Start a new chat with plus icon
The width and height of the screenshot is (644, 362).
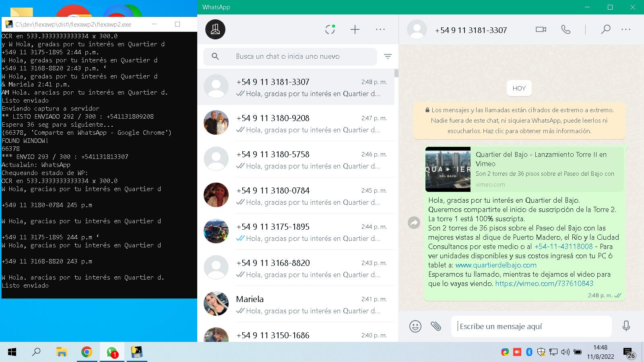[355, 29]
